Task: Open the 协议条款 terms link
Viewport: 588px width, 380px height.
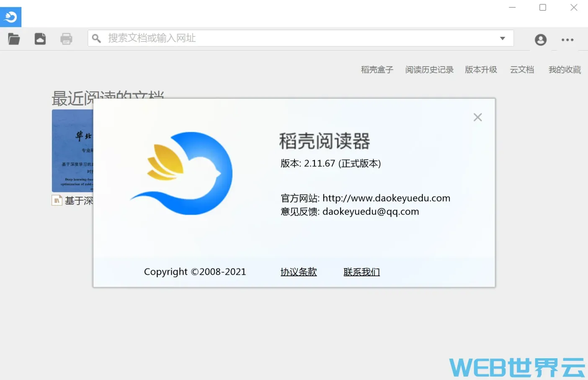Action: click(299, 272)
